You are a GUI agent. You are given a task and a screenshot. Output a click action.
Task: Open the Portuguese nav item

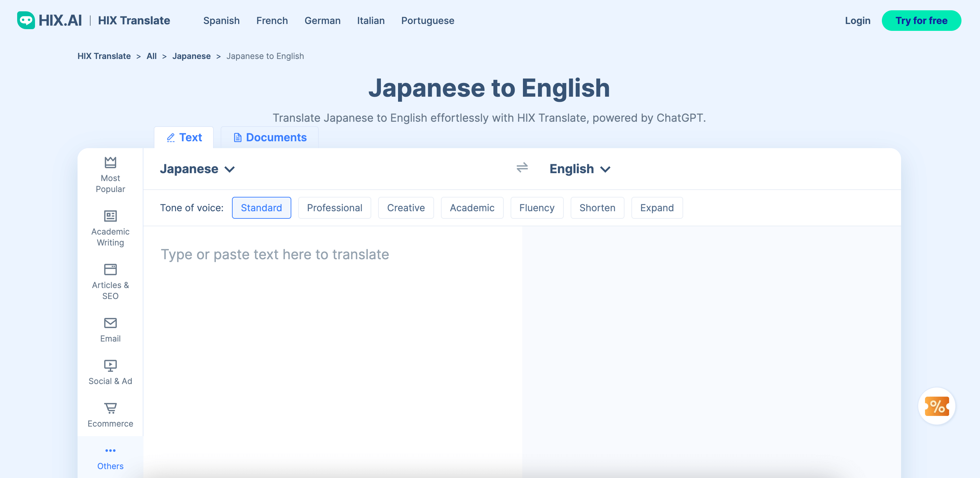point(428,21)
